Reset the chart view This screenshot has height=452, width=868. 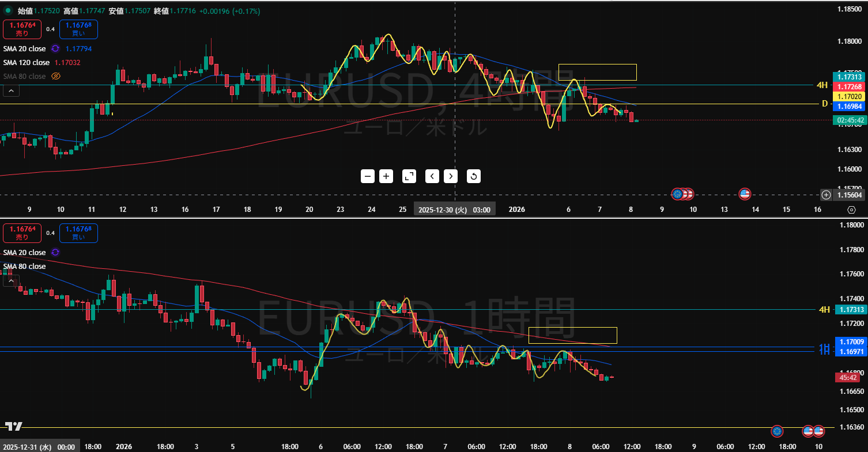(473, 176)
